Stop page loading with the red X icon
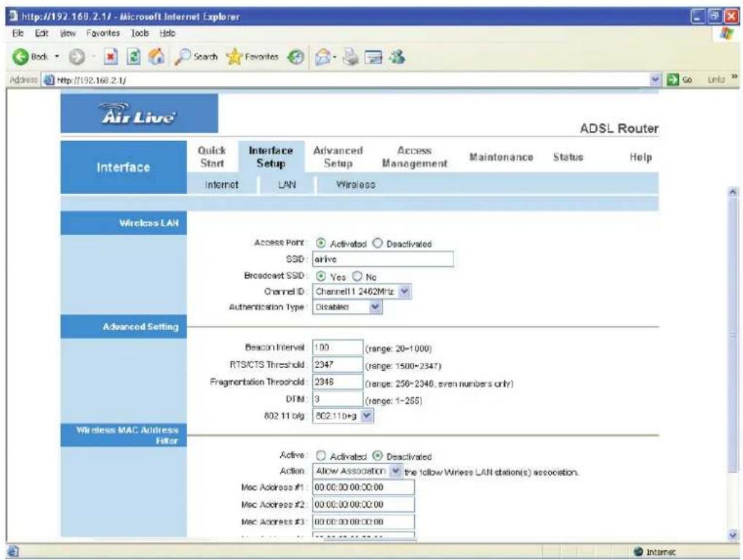 point(111,57)
